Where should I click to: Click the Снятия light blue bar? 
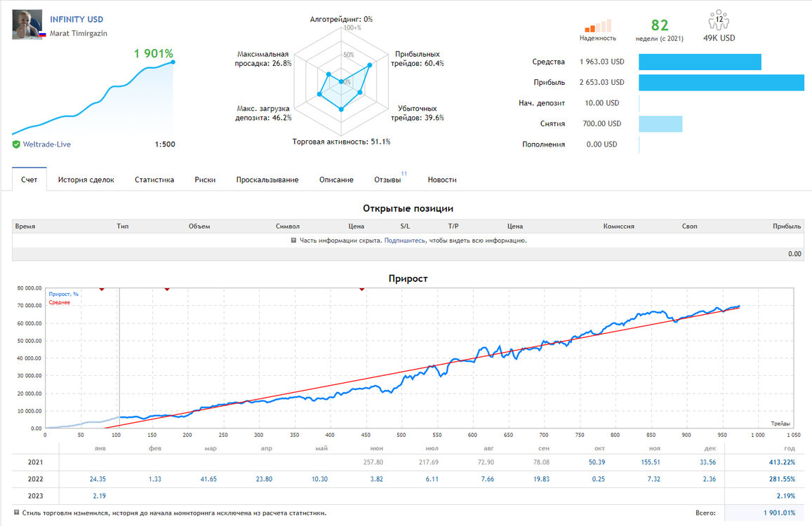point(660,123)
